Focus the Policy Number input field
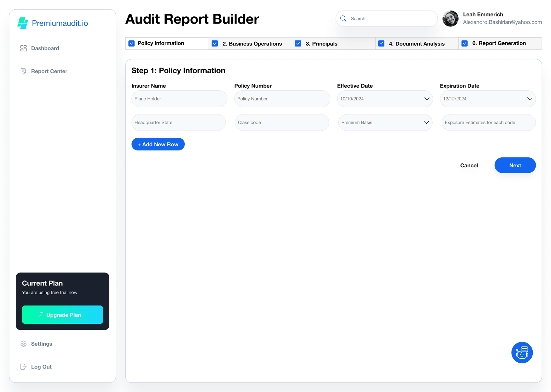The height and width of the screenshot is (392, 551). (x=282, y=99)
